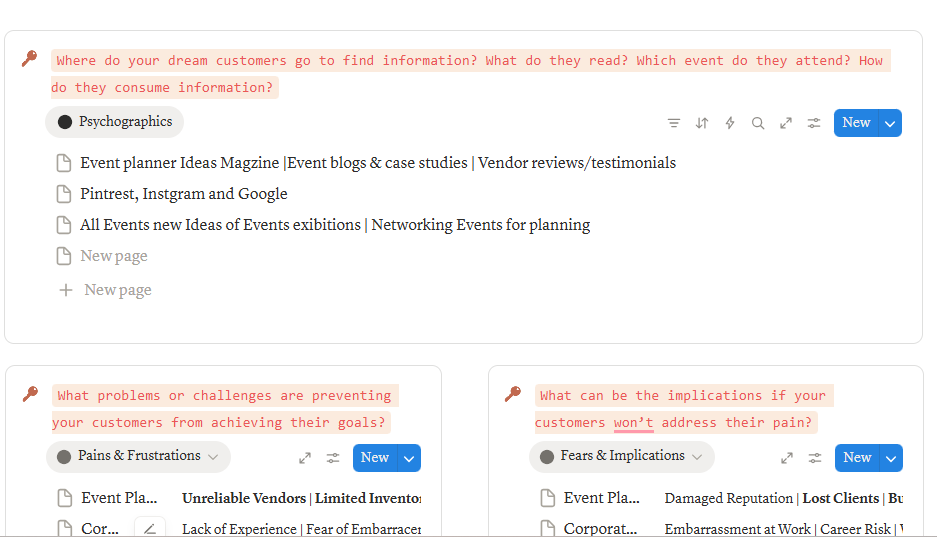Expand the Fears & Implications view dropdown
Screen dimensions: 937x537
696,457
